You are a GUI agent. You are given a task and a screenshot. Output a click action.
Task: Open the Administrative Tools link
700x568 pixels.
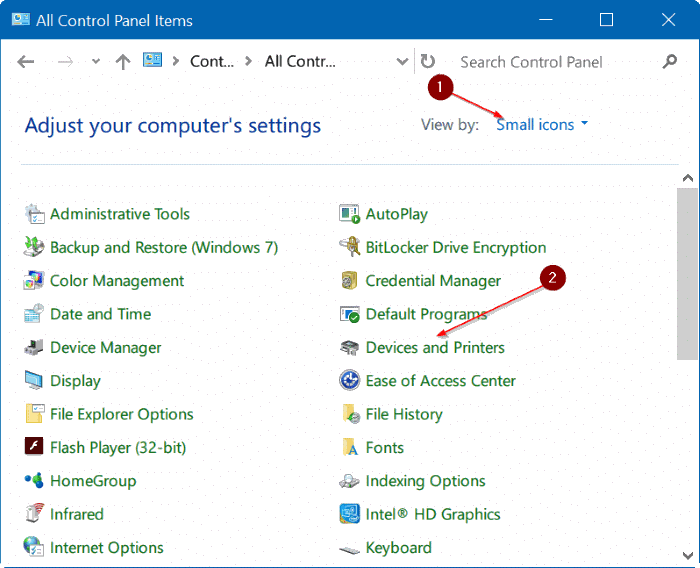click(120, 214)
